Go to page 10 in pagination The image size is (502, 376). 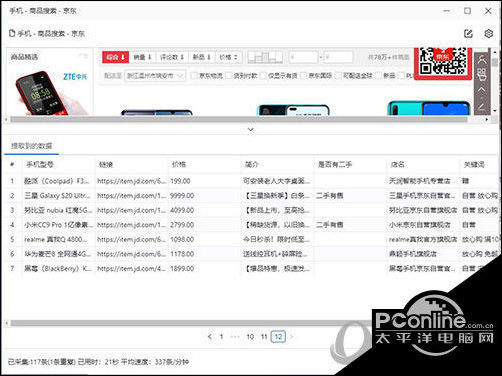[x=250, y=337]
